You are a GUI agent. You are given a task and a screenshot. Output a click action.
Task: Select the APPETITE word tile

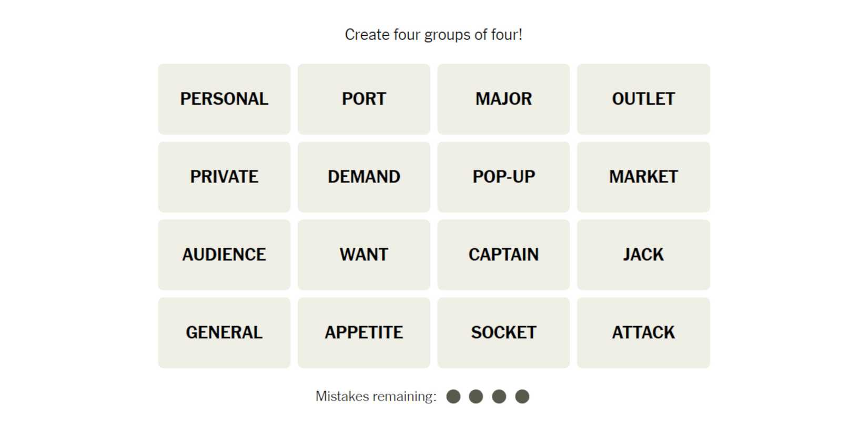[364, 332]
